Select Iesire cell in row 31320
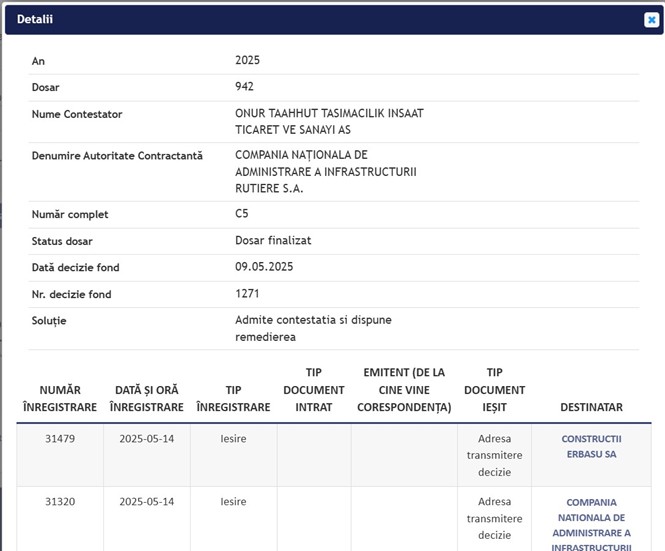This screenshot has width=665, height=551. coord(233,501)
